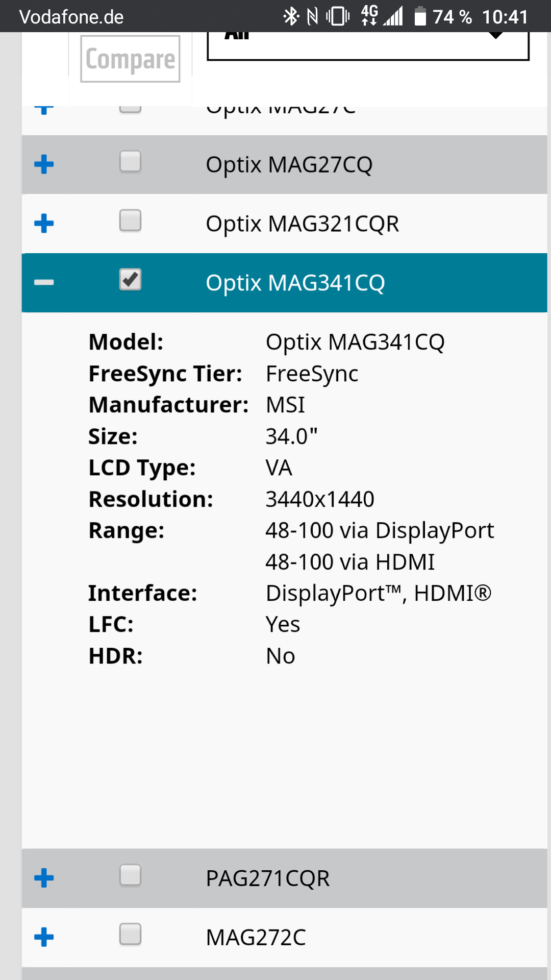
Task: Tap the 10:41 clock
Action: [505, 17]
